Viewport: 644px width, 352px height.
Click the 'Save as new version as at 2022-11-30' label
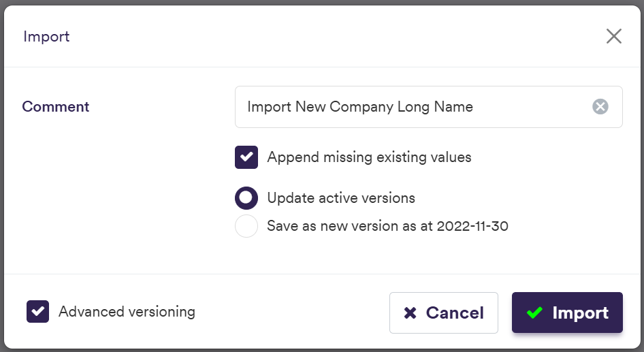[x=387, y=226]
